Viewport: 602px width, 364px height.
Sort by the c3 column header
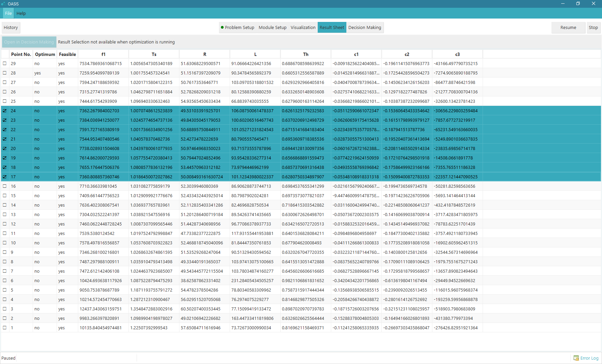(457, 54)
